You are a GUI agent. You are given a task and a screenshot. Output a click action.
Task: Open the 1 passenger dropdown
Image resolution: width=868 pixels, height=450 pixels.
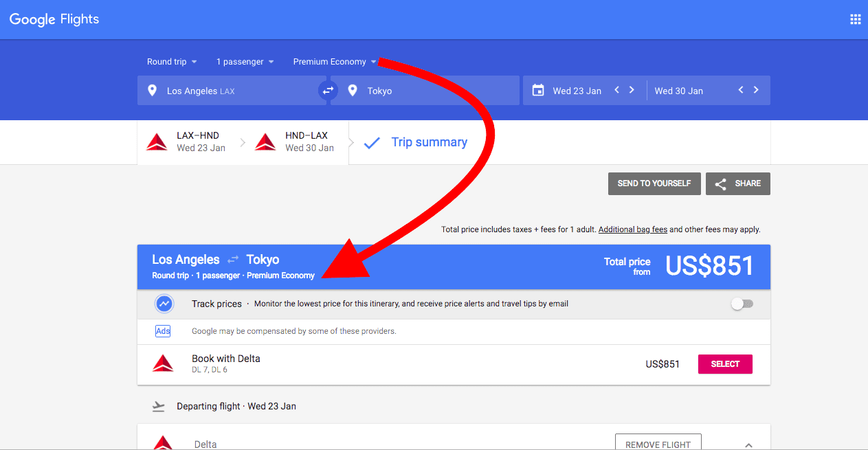click(245, 62)
